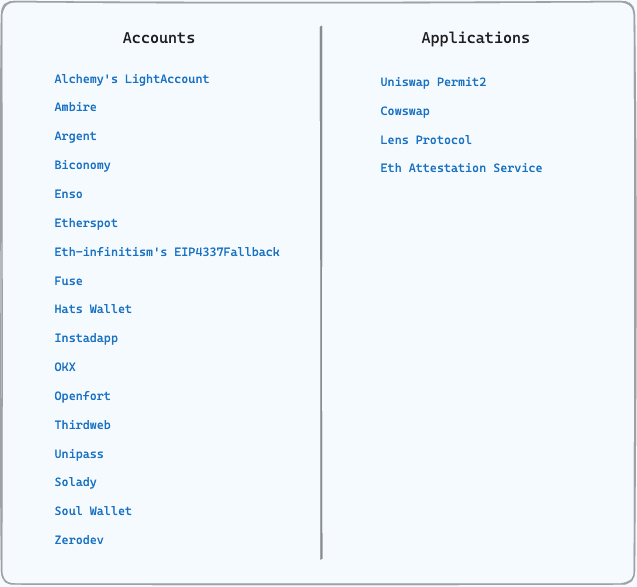Click the Ambire account link
Image resolution: width=637 pixels, height=587 pixels.
[75, 107]
